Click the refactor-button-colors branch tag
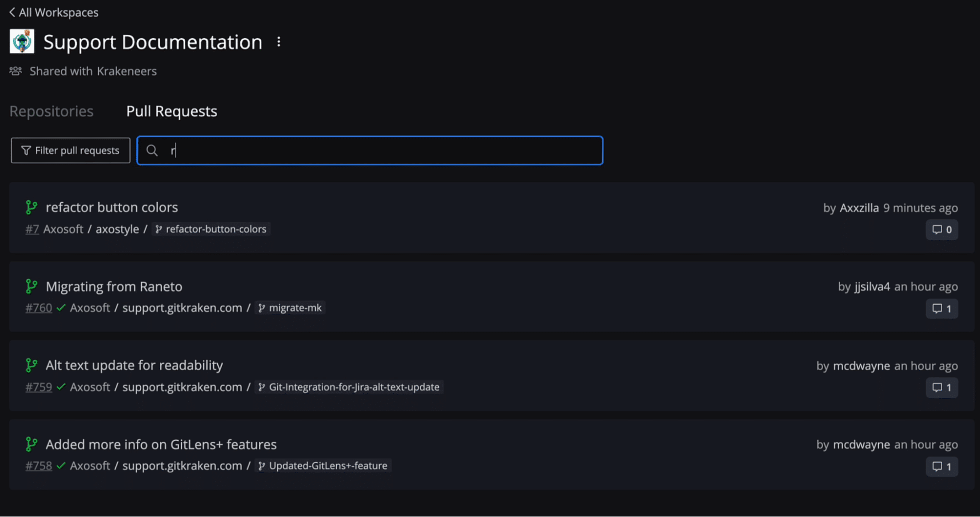 tap(211, 229)
